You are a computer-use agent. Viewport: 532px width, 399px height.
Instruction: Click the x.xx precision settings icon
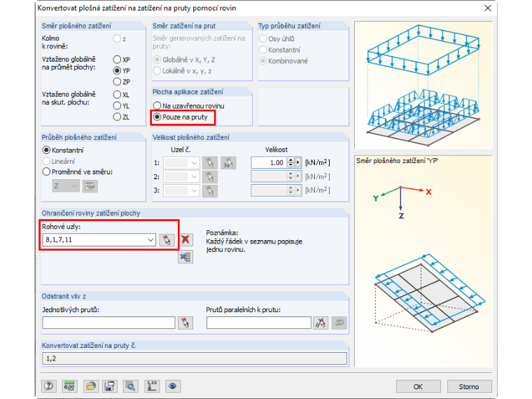pyautogui.click(x=152, y=386)
